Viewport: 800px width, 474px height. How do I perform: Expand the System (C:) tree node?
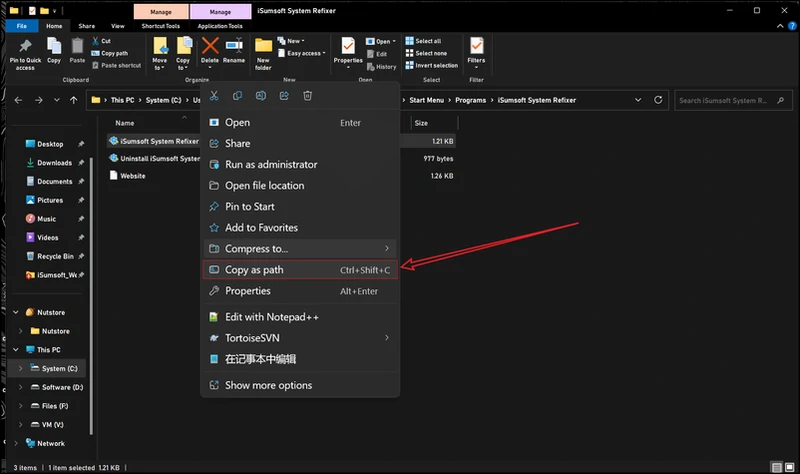tap(20, 369)
